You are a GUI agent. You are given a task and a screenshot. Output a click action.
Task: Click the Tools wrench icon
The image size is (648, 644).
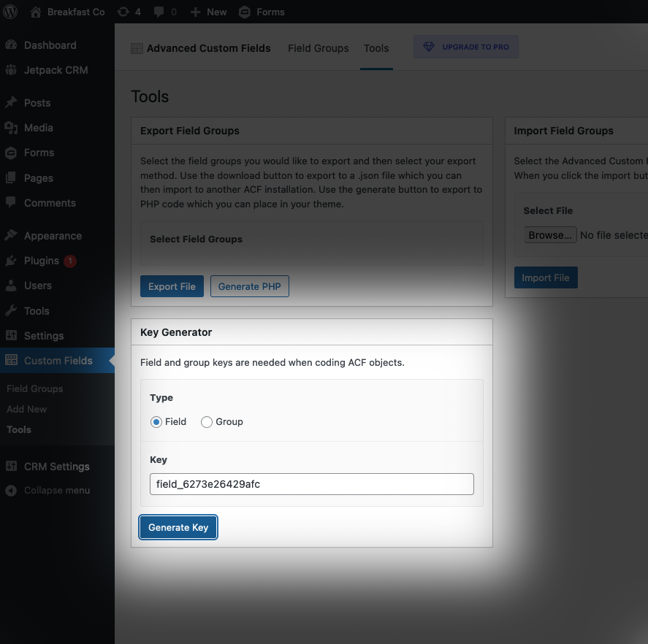pos(11,310)
